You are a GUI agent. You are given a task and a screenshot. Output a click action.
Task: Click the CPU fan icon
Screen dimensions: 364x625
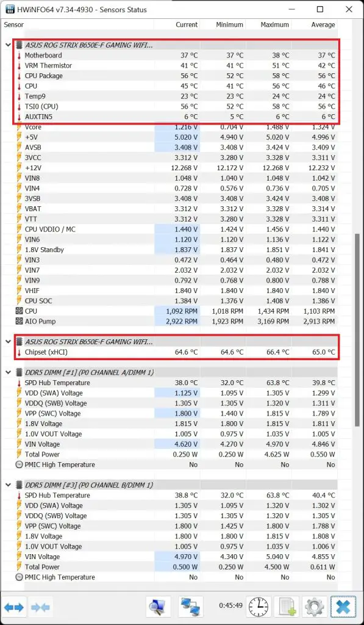[19, 311]
